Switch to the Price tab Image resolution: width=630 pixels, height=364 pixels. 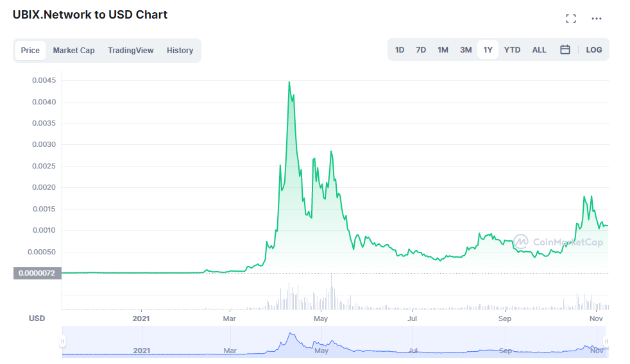pyautogui.click(x=30, y=51)
